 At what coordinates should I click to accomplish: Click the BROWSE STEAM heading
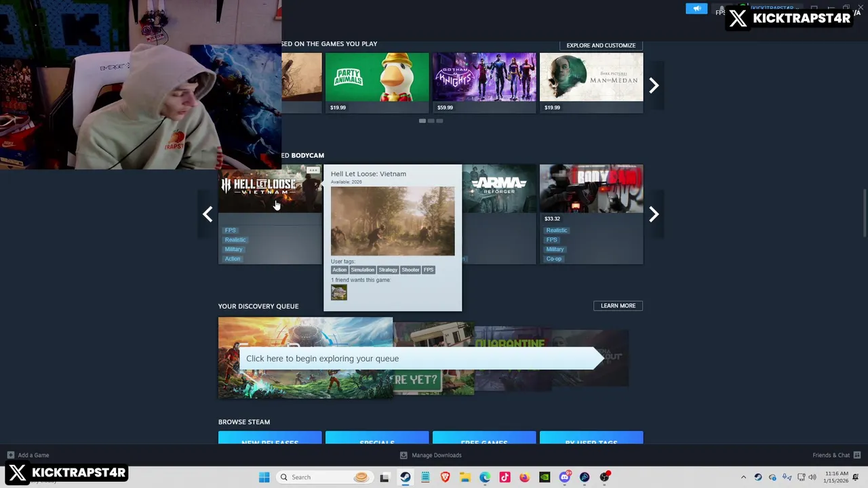tap(244, 422)
